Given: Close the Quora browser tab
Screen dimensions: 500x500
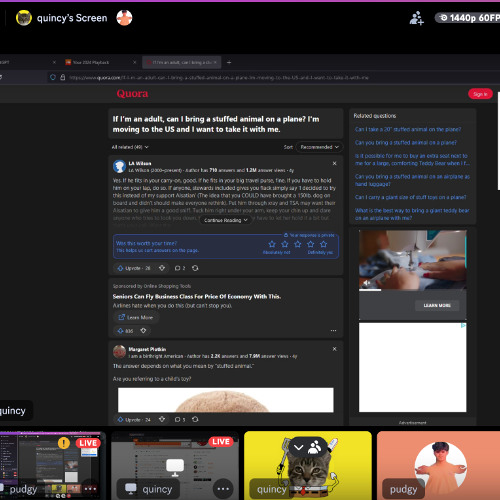Looking at the screenshot, I should point(215,62).
